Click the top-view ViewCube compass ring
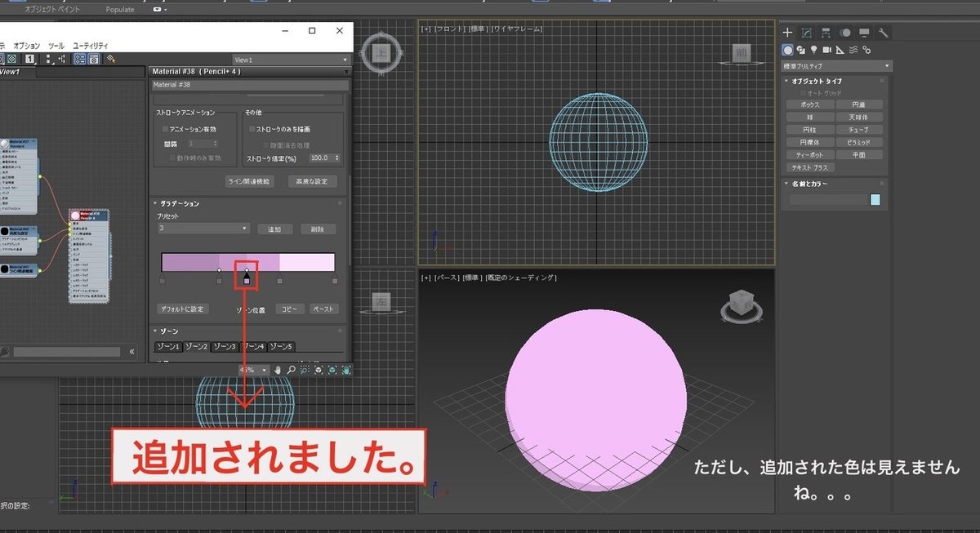Screen dimensions: 980x533 381,53
